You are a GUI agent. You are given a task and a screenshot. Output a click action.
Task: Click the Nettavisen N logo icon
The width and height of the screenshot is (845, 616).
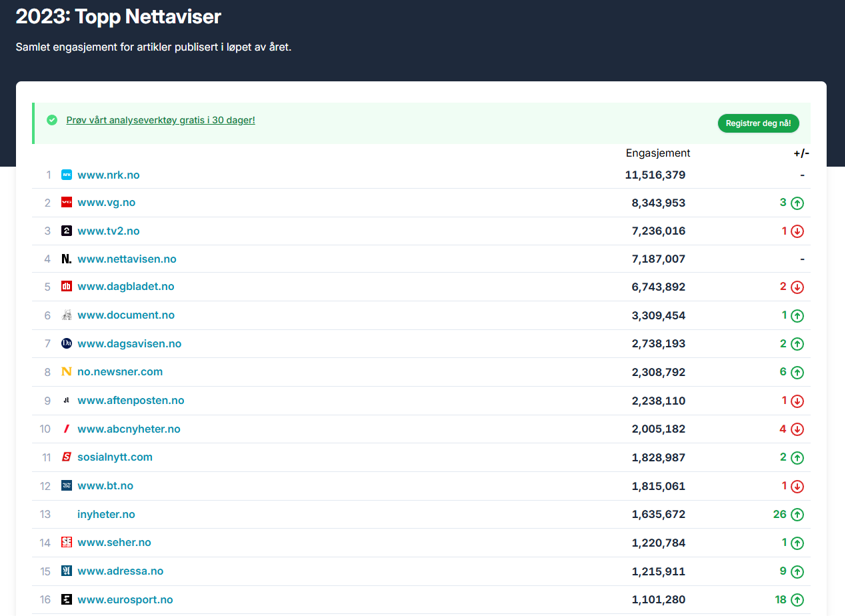point(67,259)
